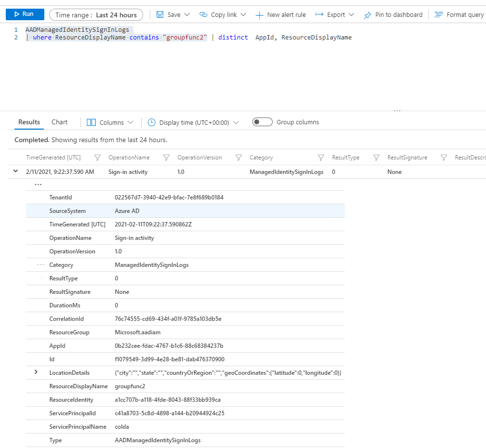Open the Export dropdown menu

(335, 15)
